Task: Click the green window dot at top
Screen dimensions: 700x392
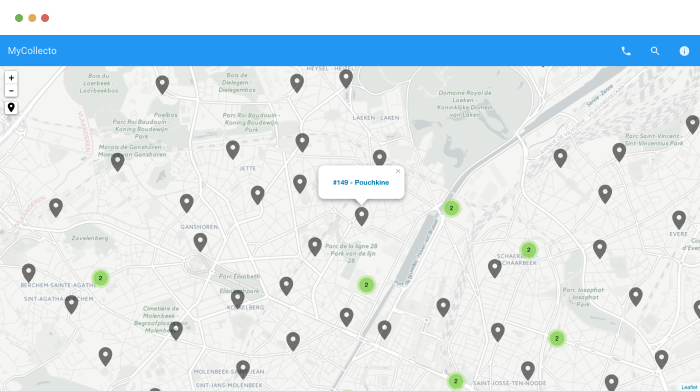Action: tap(19, 18)
